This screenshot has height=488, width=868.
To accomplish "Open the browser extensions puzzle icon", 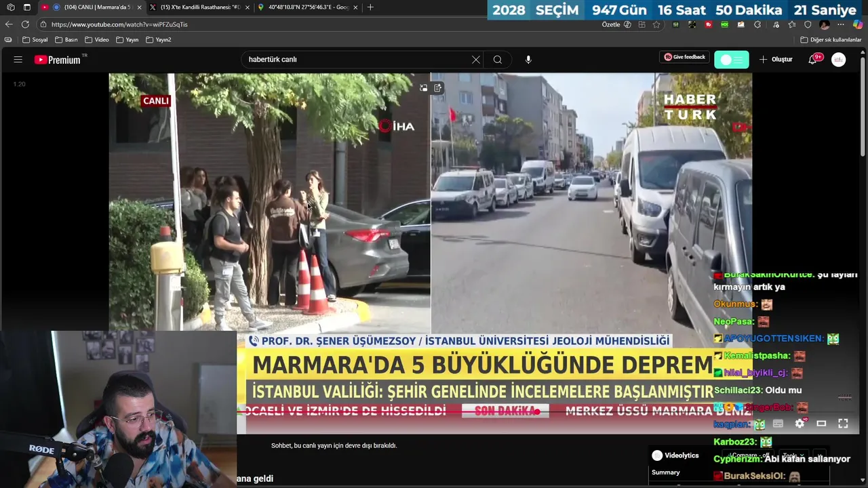I will pos(757,24).
